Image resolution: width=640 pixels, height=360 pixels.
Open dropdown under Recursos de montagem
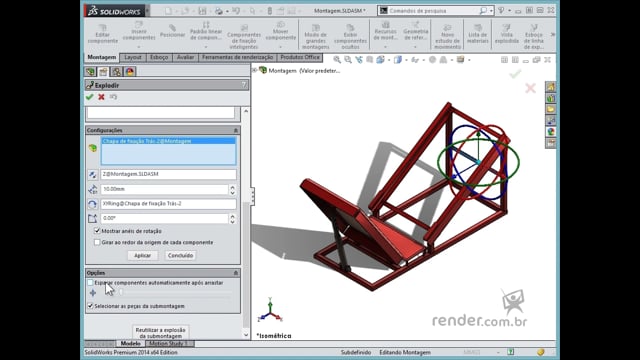coord(385,47)
